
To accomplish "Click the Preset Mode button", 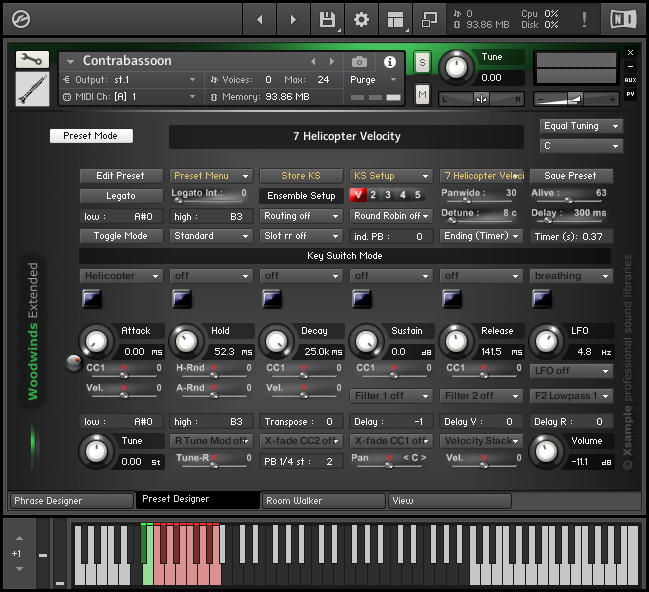I will [x=91, y=136].
